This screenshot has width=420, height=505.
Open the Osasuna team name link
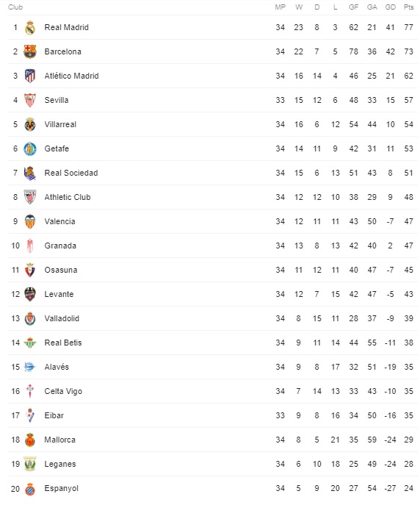click(61, 270)
